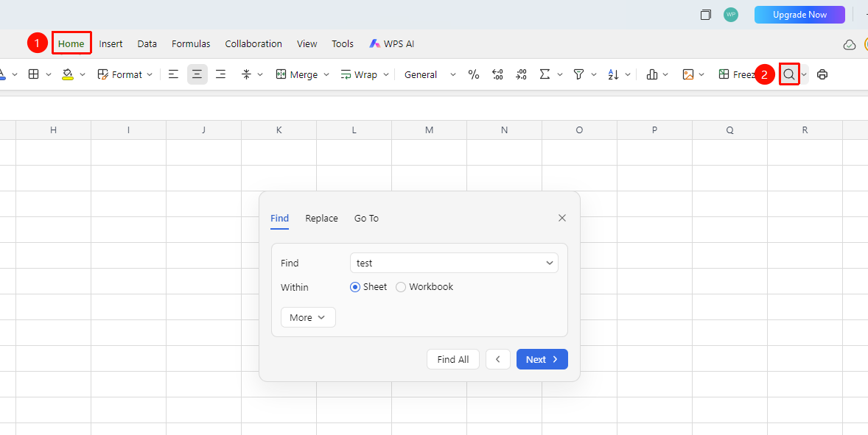Apply percent style with the % icon
Image resolution: width=868 pixels, height=435 pixels.
coord(473,74)
